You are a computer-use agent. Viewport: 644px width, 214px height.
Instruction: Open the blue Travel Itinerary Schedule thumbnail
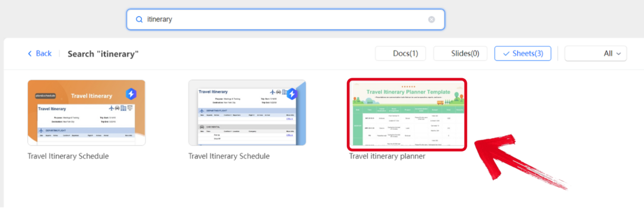tap(247, 112)
